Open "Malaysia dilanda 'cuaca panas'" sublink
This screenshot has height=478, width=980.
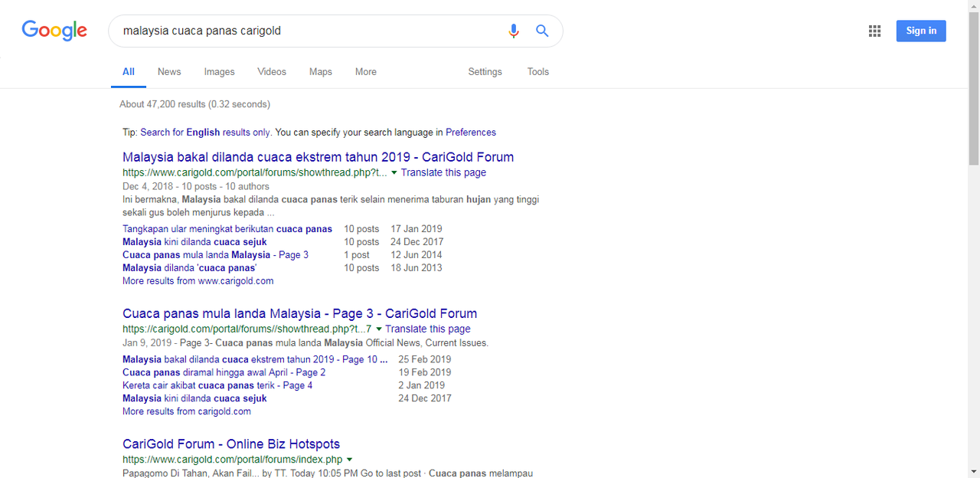(x=189, y=268)
